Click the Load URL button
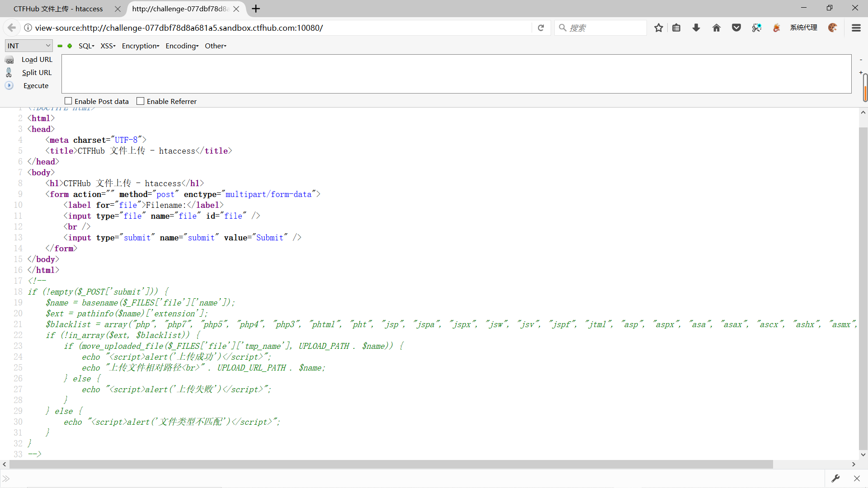Viewport: 868px width, 488px height. [37, 60]
